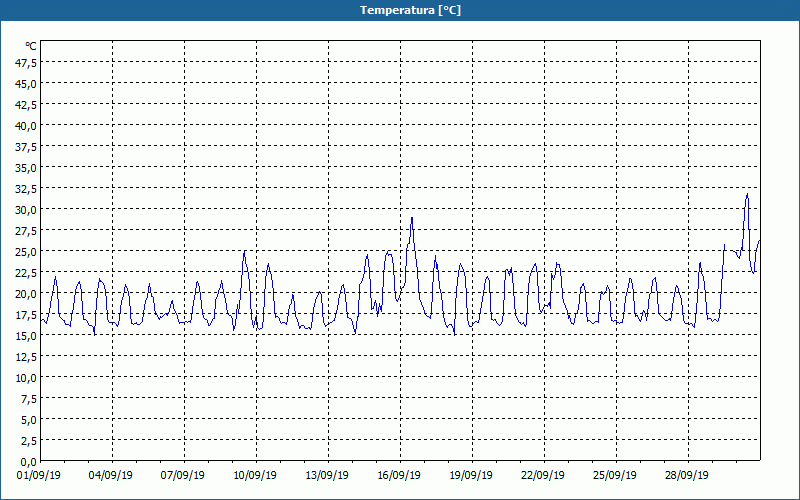Select the "17,5" y-axis label

[26, 315]
